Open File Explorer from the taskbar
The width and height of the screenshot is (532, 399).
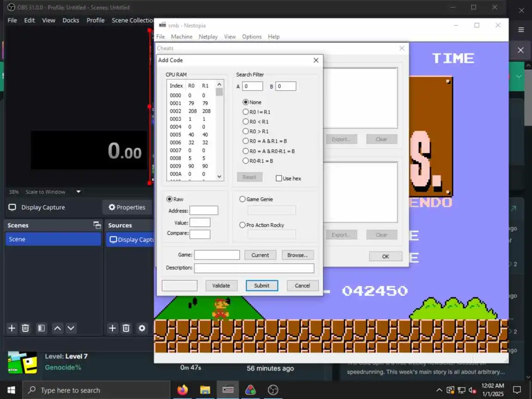(x=205, y=390)
